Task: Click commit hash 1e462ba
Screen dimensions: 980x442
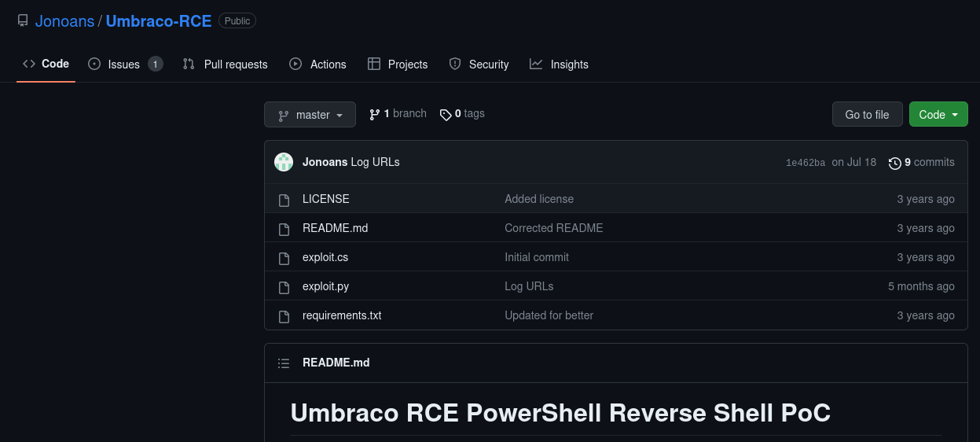Action: 806,163
